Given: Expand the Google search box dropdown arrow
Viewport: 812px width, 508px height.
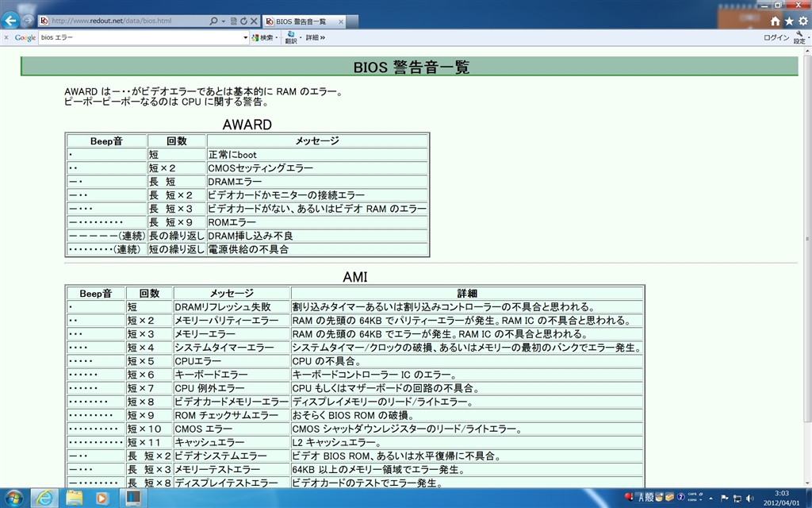Looking at the screenshot, I should [245, 37].
